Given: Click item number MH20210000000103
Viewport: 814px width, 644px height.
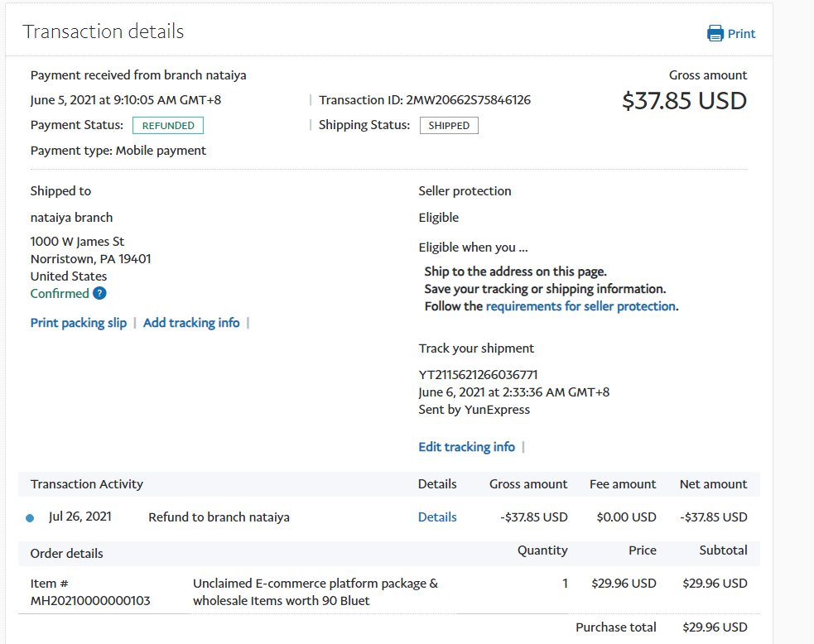Looking at the screenshot, I should tap(90, 601).
